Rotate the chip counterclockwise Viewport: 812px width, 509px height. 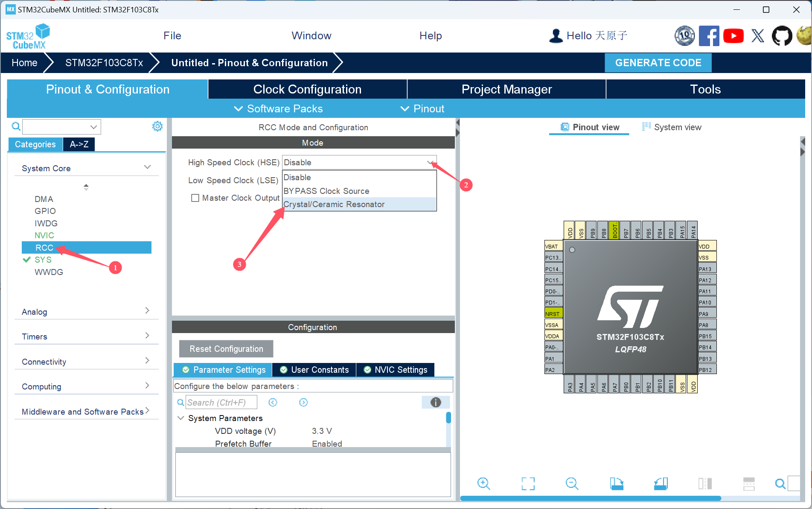click(661, 483)
